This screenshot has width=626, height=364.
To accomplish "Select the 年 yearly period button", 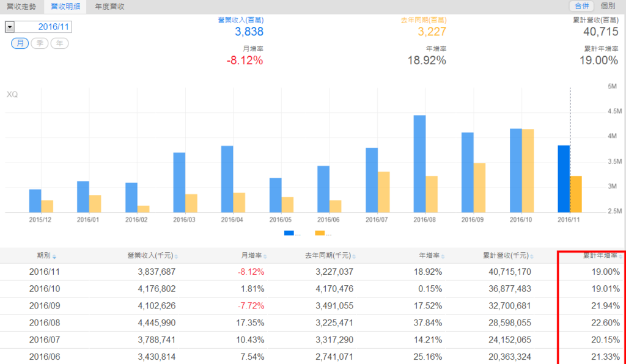I will point(59,43).
